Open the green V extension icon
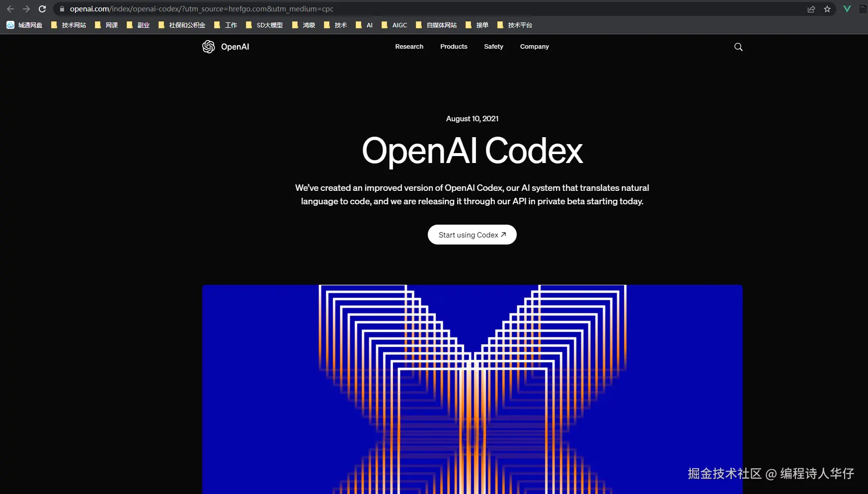The image size is (868, 494). pos(847,9)
